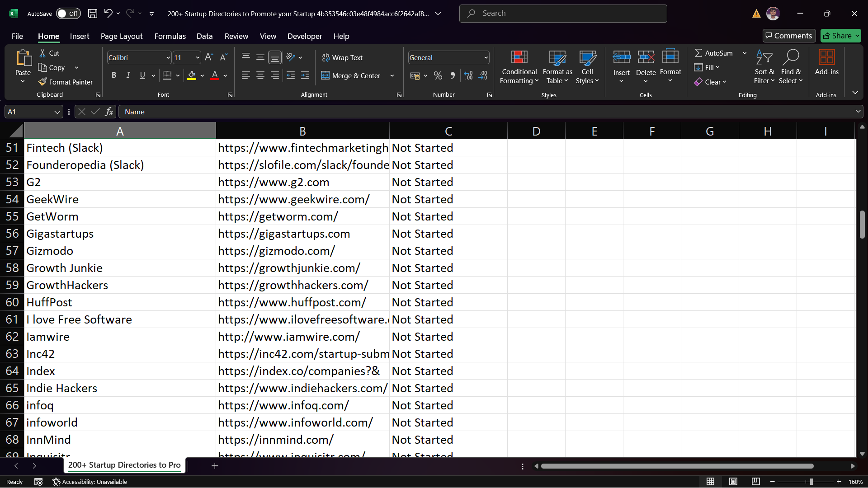Decrease font size with the smaller A icon
868x488 pixels.
pos(223,57)
